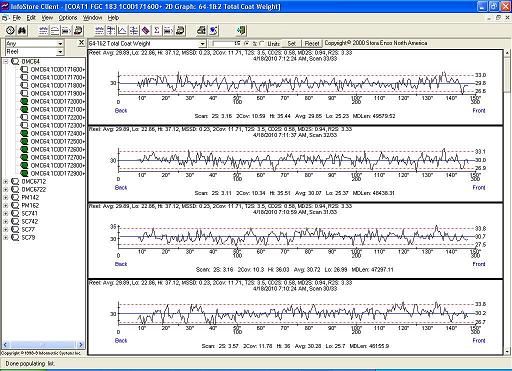
Task: Click the dashed-lines icon starting second toolbar group
Action: (99, 31)
